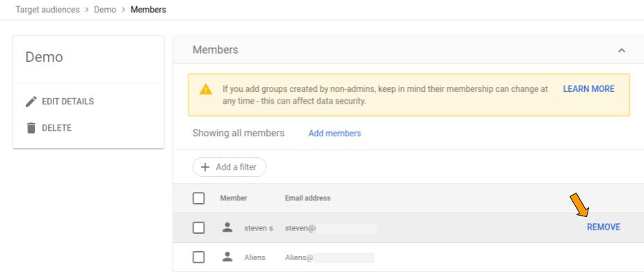This screenshot has width=644, height=272.
Task: Remove steven s from the audience
Action: pos(604,227)
